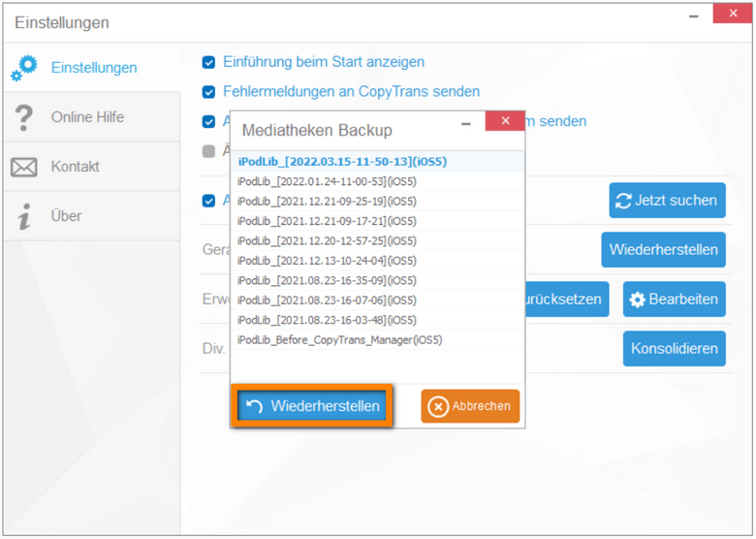Select backup iPodLib_[2022.01.24-11-00-53](iOS5)
The height and width of the screenshot is (539, 756).
[378, 181]
